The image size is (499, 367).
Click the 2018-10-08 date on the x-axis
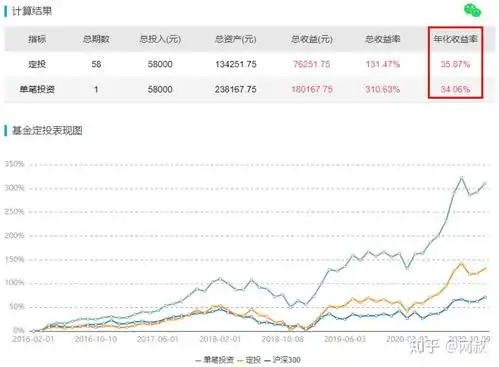(x=283, y=339)
